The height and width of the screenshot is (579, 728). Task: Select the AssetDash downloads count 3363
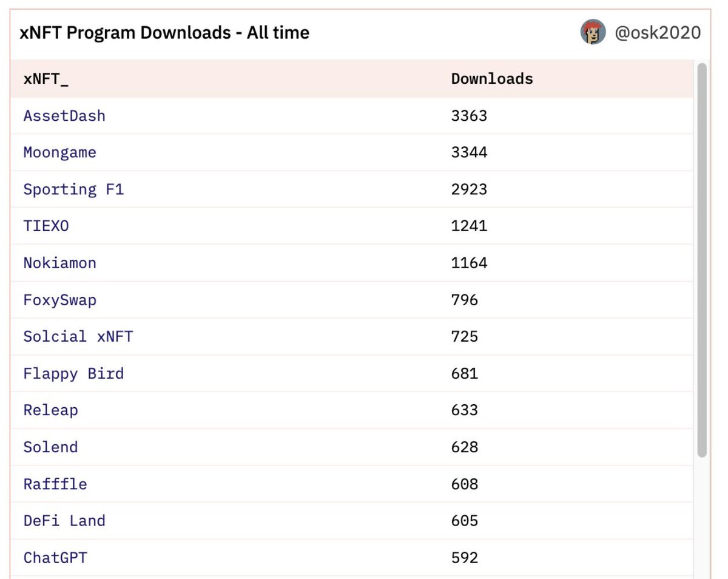tap(468, 116)
